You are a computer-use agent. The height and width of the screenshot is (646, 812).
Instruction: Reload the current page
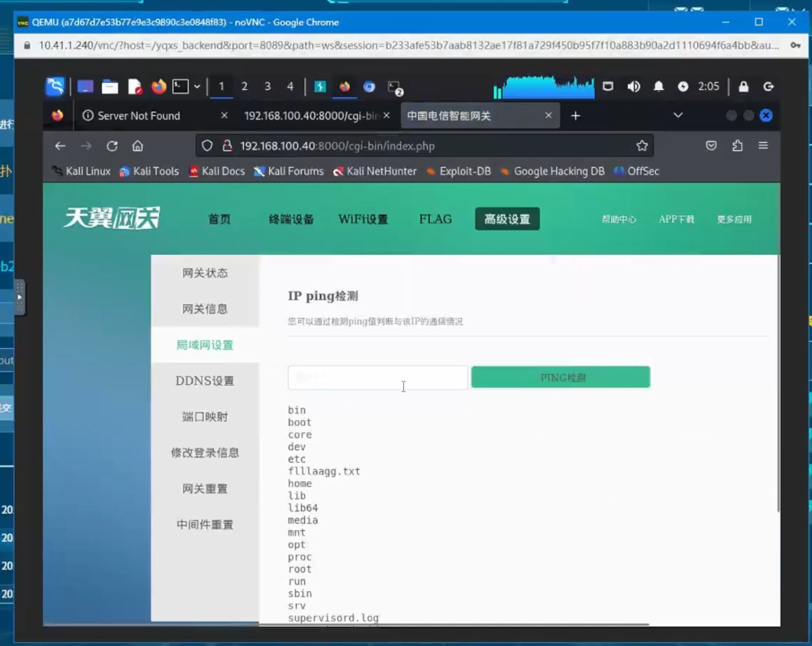point(112,146)
